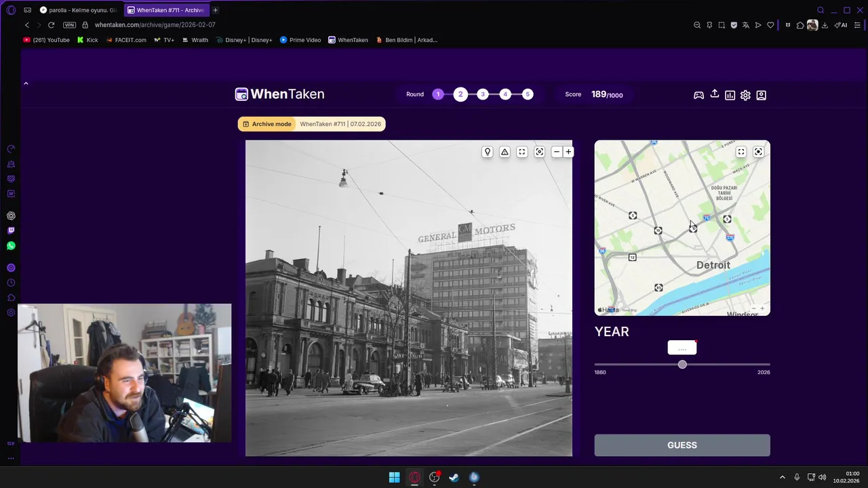
Task: Open the Disney+ bookmark
Action: coord(244,40)
